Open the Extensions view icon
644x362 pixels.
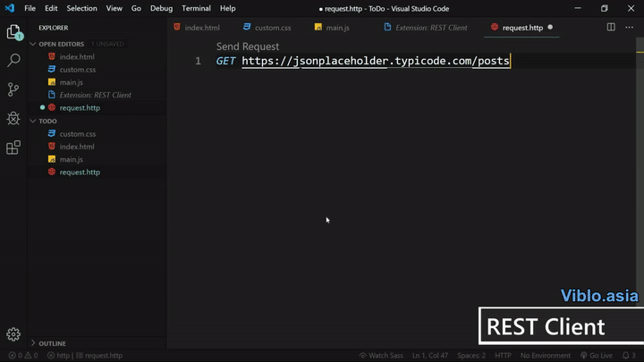tap(13, 147)
